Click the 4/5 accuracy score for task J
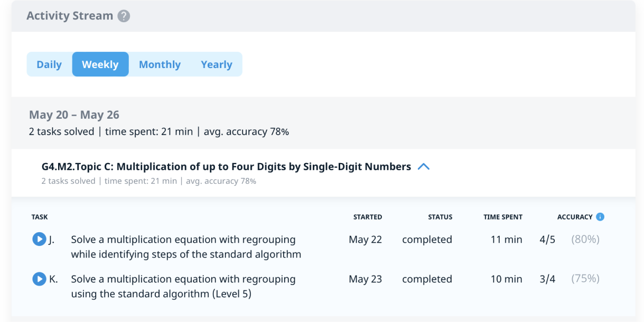This screenshot has height=322, width=644. [x=547, y=240]
